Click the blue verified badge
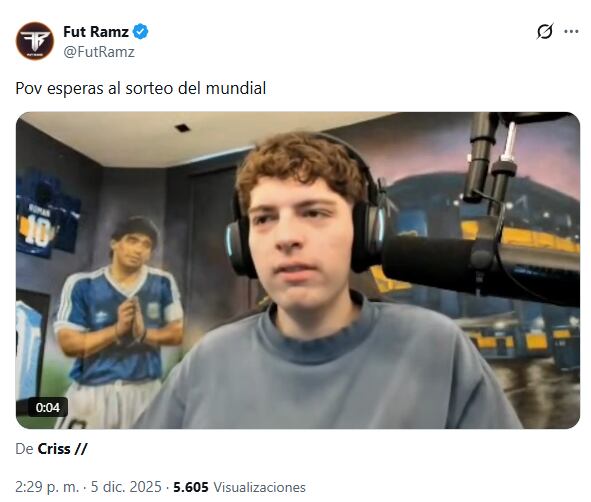This screenshot has height=502, width=591. (x=141, y=32)
